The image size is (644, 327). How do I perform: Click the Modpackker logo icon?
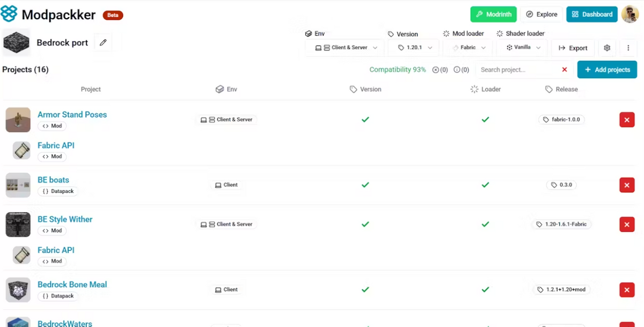pos(9,14)
